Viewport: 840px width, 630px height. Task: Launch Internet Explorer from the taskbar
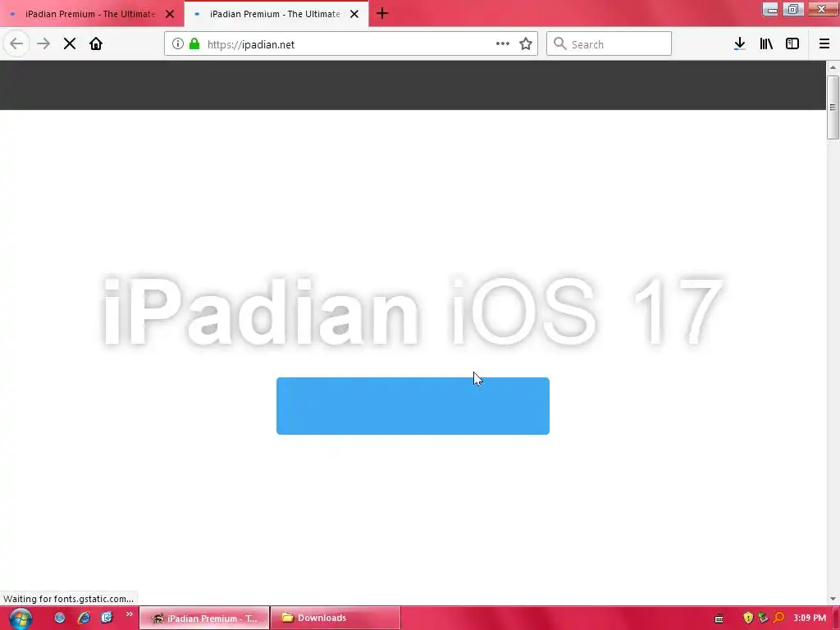(x=84, y=618)
